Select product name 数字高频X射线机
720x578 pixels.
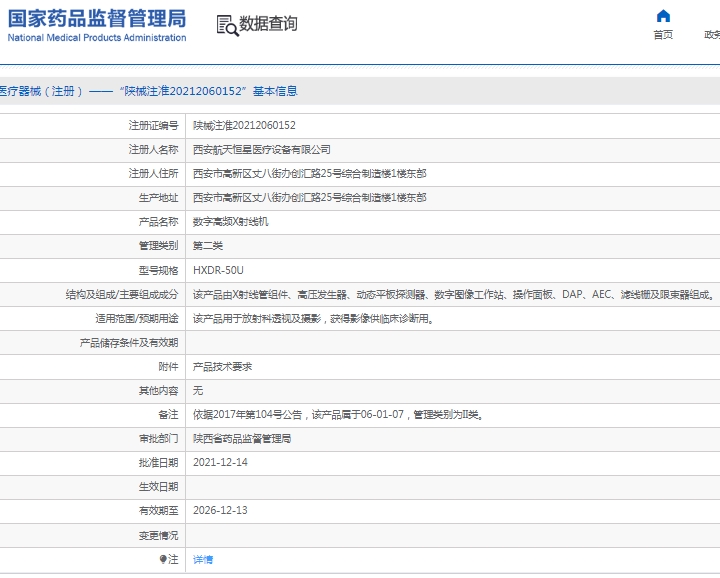[x=231, y=222]
